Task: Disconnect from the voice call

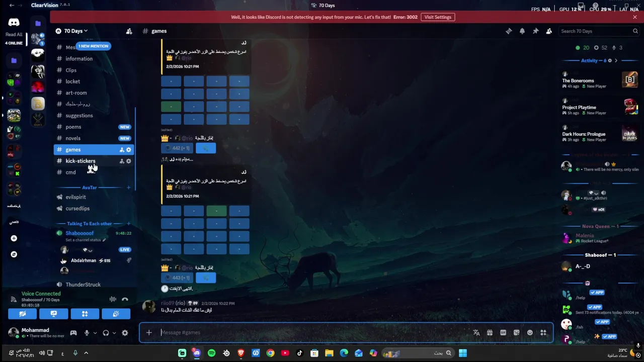Action: point(125,299)
